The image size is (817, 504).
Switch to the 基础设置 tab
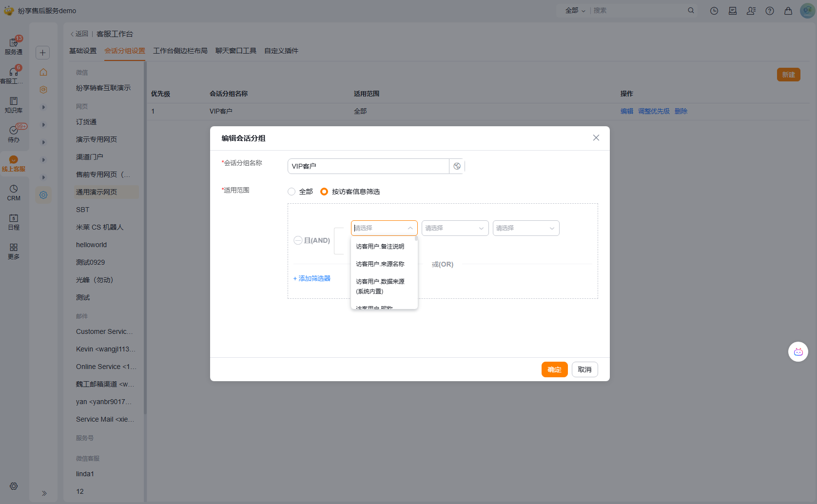coord(83,51)
